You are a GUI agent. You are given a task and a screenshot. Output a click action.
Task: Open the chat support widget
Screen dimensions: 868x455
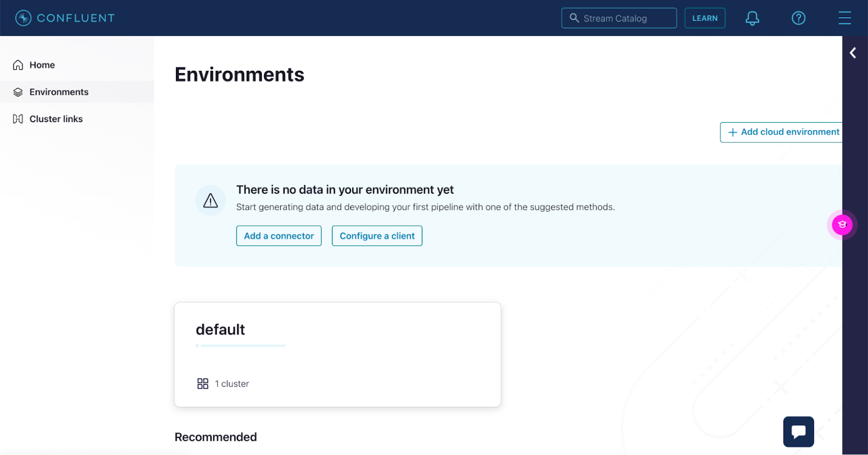tap(798, 432)
